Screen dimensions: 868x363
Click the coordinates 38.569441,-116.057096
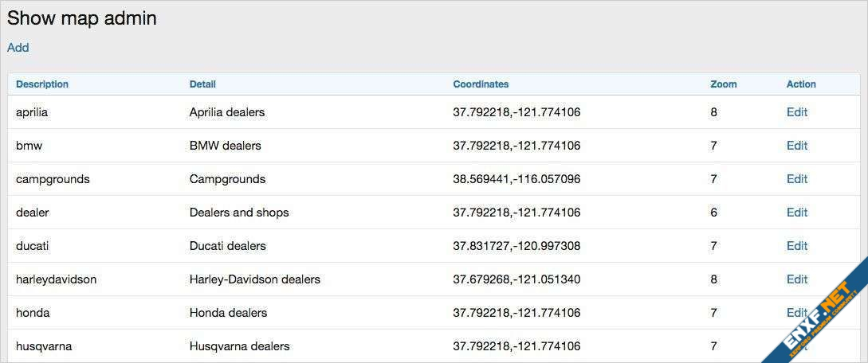[x=516, y=179]
